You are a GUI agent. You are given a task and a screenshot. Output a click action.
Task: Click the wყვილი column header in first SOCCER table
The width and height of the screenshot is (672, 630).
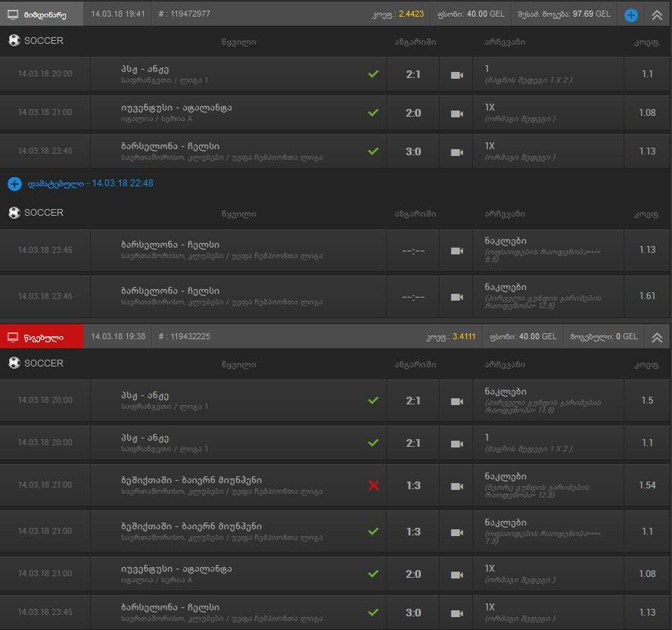point(238,42)
